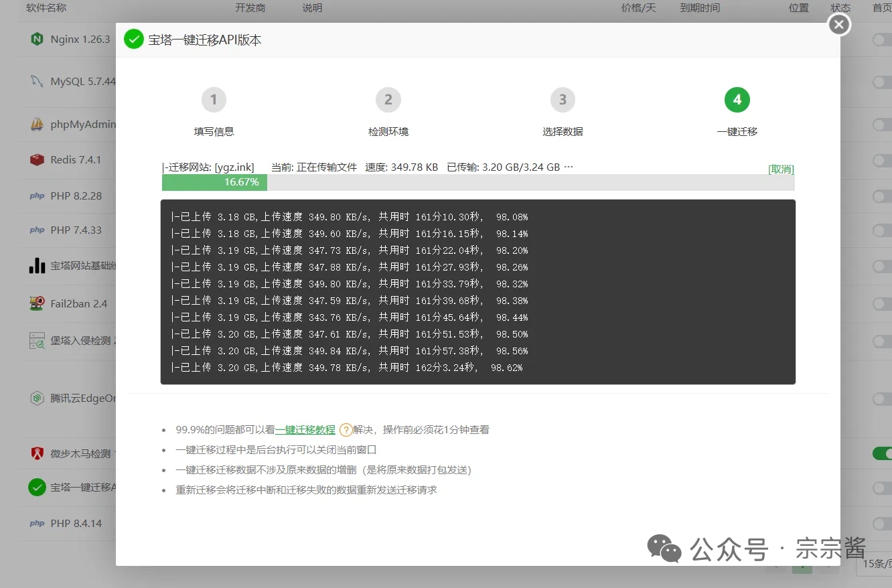Open the 15条/页 page size dropdown
This screenshot has height=588, width=892.
click(x=874, y=564)
